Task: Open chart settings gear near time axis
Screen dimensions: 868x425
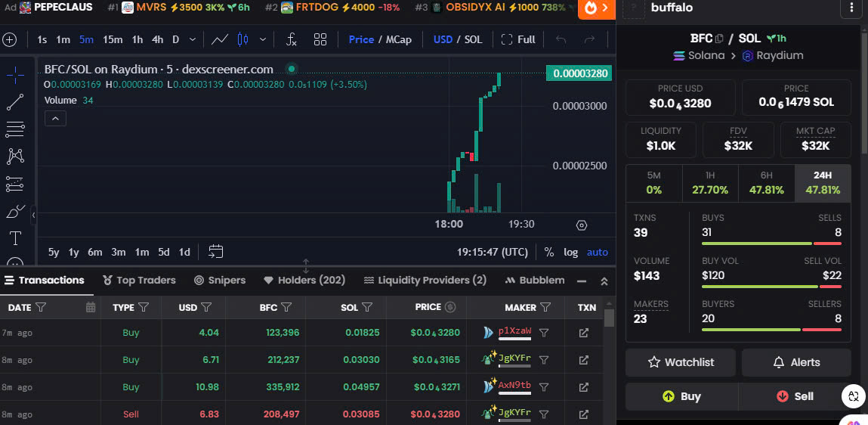Action: [581, 225]
